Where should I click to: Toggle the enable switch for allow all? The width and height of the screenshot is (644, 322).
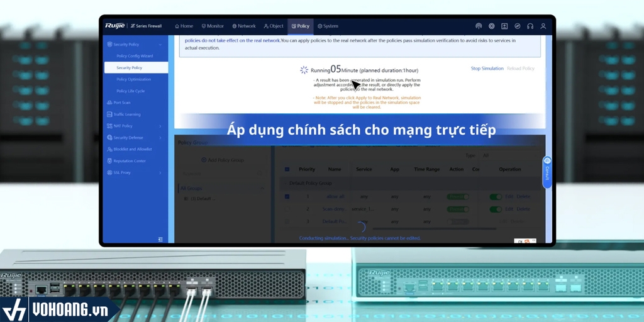[x=496, y=197]
